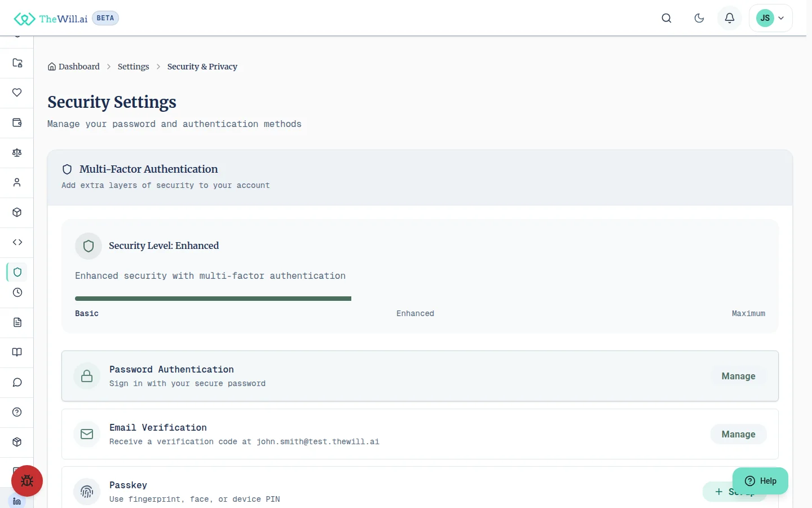Click the 'Enhanced' level label under bar
Viewport: 812px width, 508px height.
click(415, 313)
